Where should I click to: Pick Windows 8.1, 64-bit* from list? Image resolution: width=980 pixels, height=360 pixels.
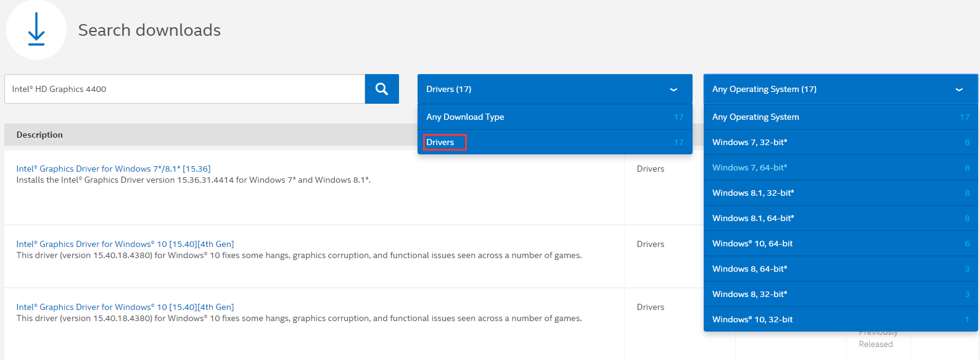point(753,218)
